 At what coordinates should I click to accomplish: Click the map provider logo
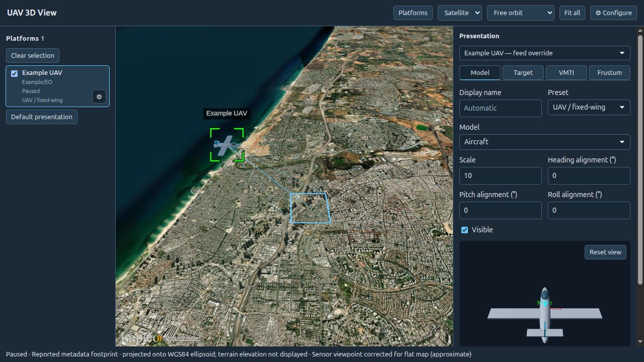(141, 338)
